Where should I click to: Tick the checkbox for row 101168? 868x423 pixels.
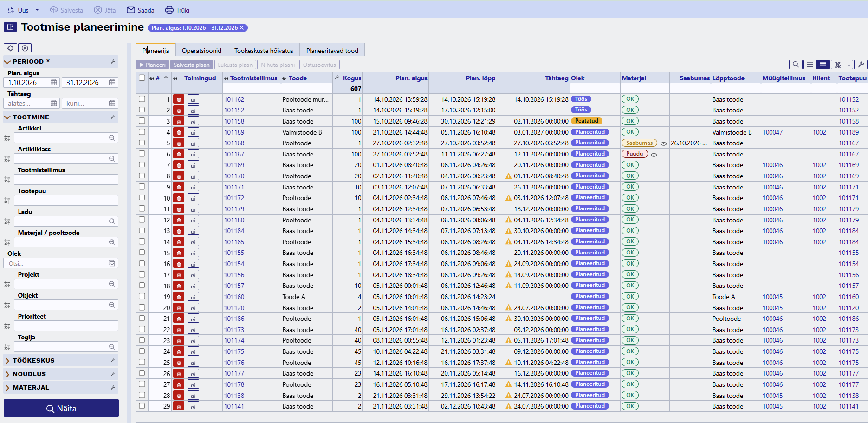pyautogui.click(x=142, y=143)
